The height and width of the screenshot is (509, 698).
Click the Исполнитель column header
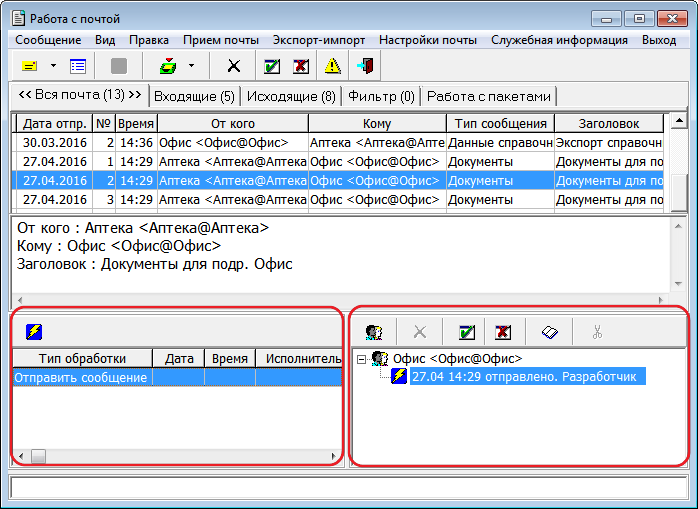click(299, 358)
